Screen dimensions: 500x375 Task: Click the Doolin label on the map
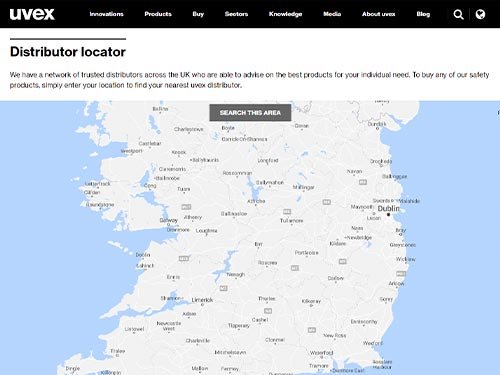point(143,255)
